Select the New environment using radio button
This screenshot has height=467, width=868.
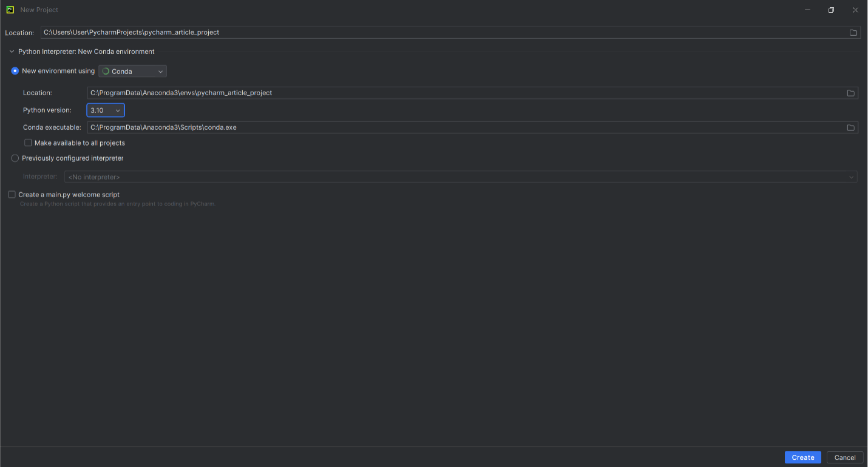point(15,71)
